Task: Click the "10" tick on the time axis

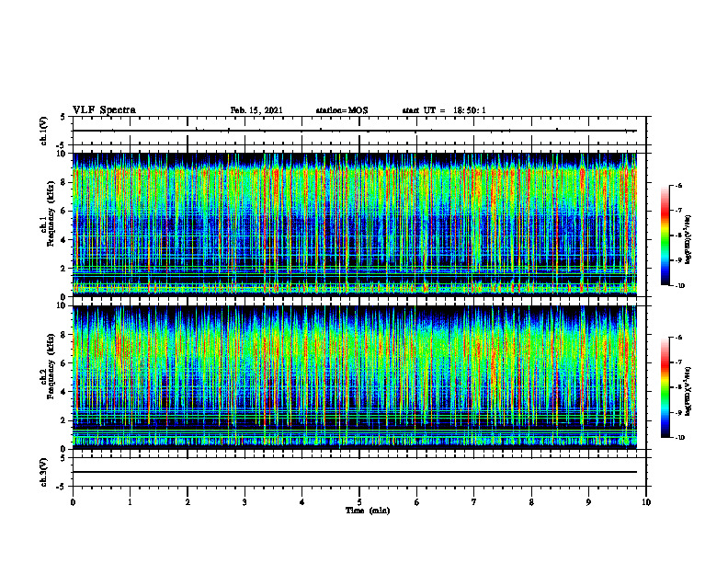Action: (x=646, y=502)
